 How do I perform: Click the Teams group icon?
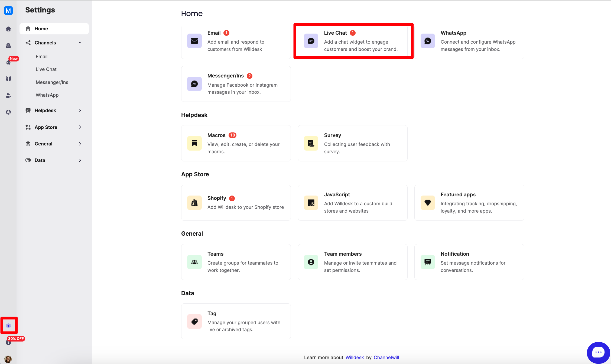(194, 262)
